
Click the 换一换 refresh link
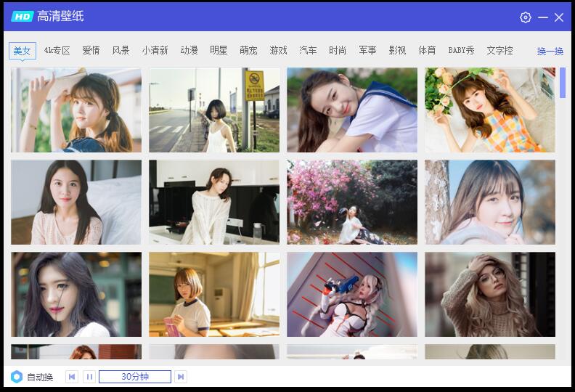click(x=550, y=51)
